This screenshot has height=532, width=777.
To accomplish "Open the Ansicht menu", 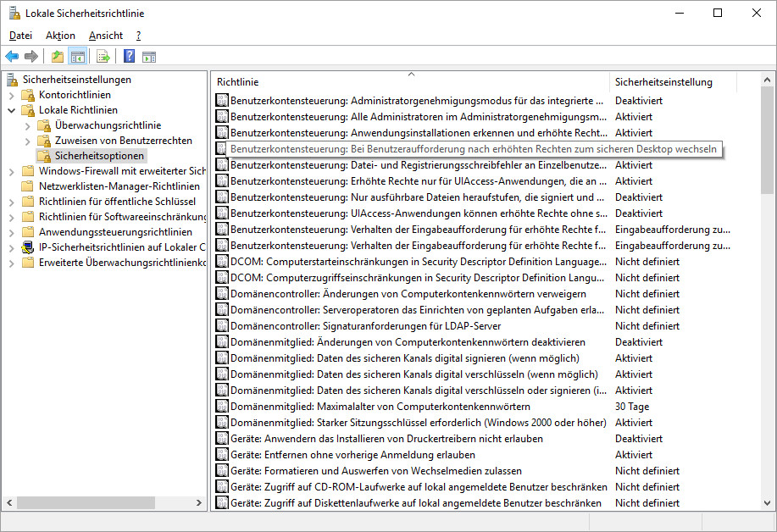I will pyautogui.click(x=105, y=36).
